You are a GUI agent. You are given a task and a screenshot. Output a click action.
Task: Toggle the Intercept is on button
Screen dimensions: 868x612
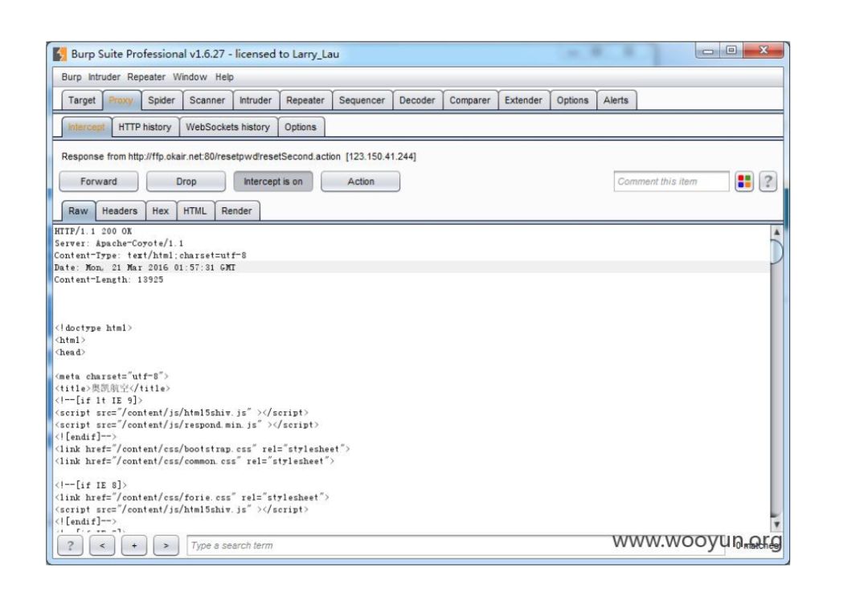[x=273, y=182]
